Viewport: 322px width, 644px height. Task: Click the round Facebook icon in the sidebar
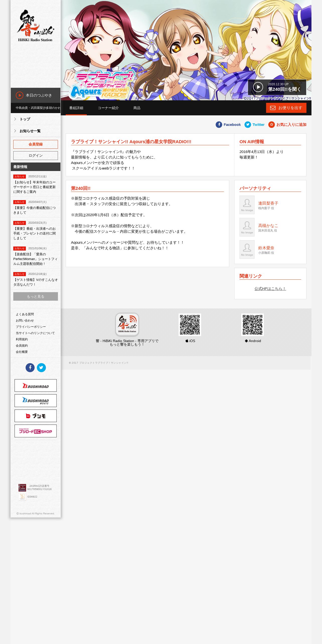30,368
